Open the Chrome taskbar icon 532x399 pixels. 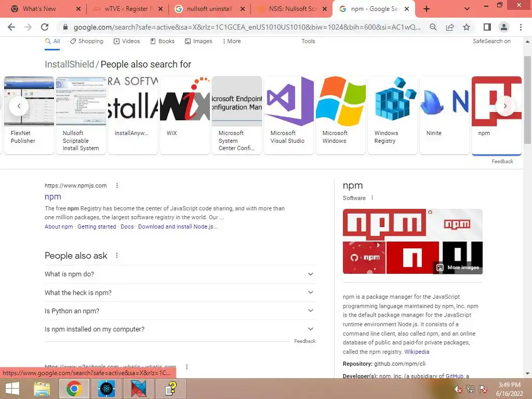[74, 389]
